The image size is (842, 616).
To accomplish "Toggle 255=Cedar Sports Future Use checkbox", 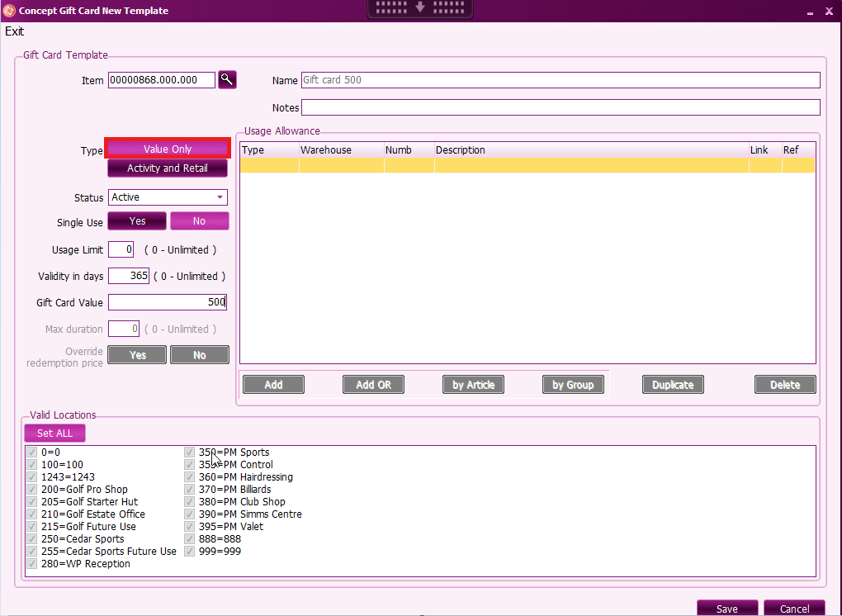I will [31, 551].
